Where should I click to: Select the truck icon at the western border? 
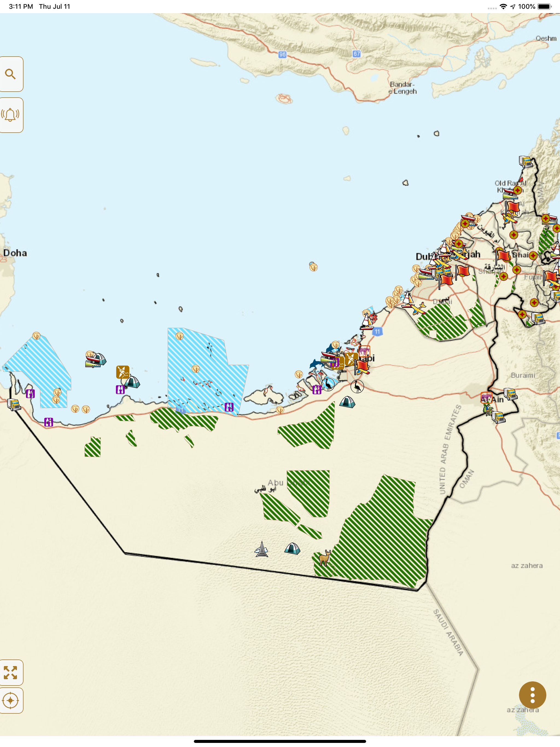pos(14,405)
